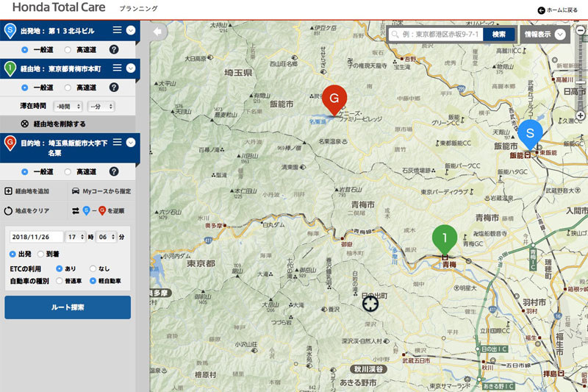Image resolution: width=588 pixels, height=392 pixels.
Task: Click the map address search field
Action: [436, 35]
